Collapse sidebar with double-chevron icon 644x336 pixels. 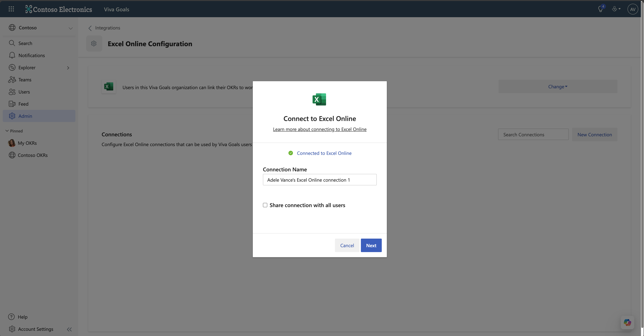click(69, 329)
